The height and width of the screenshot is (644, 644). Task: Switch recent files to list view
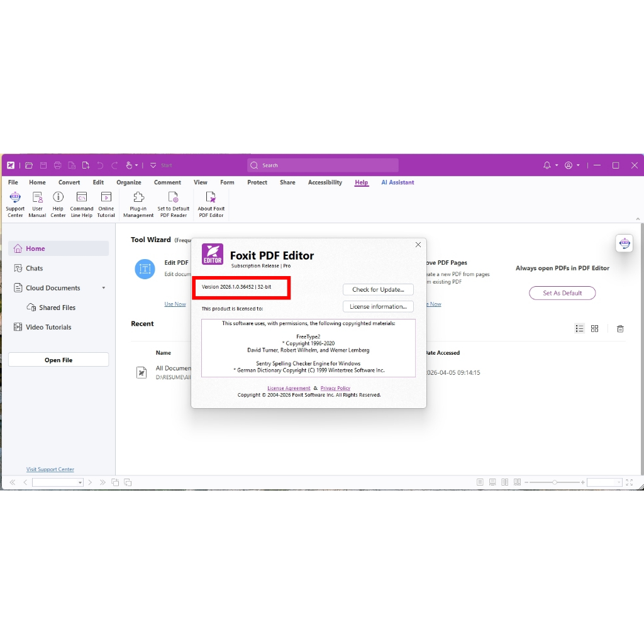click(579, 328)
